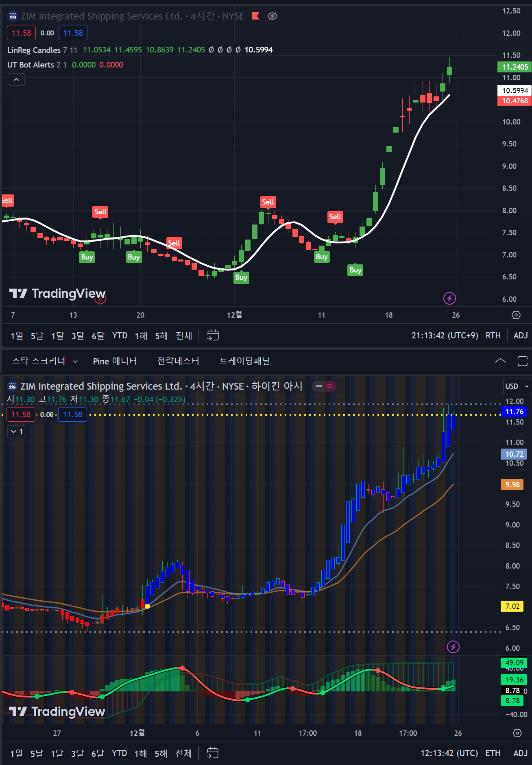Toggle RTH session in top chart
This screenshot has height=765, width=532.
tap(493, 336)
